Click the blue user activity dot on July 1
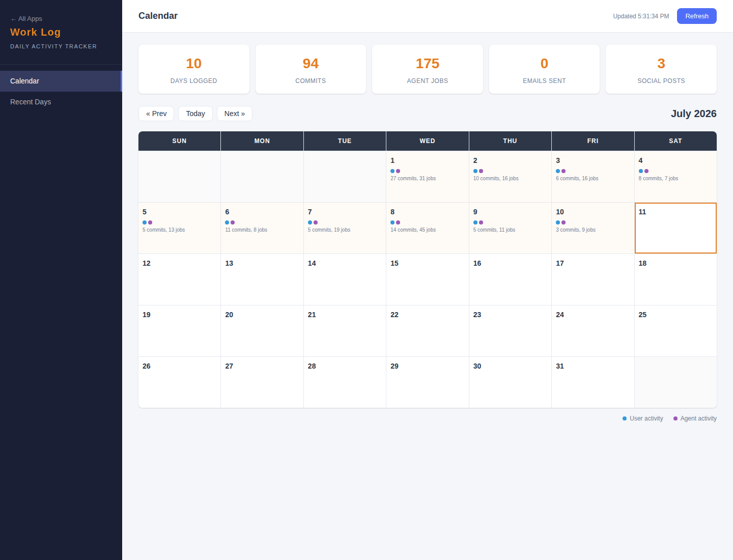This screenshot has width=733, height=560. point(392,171)
